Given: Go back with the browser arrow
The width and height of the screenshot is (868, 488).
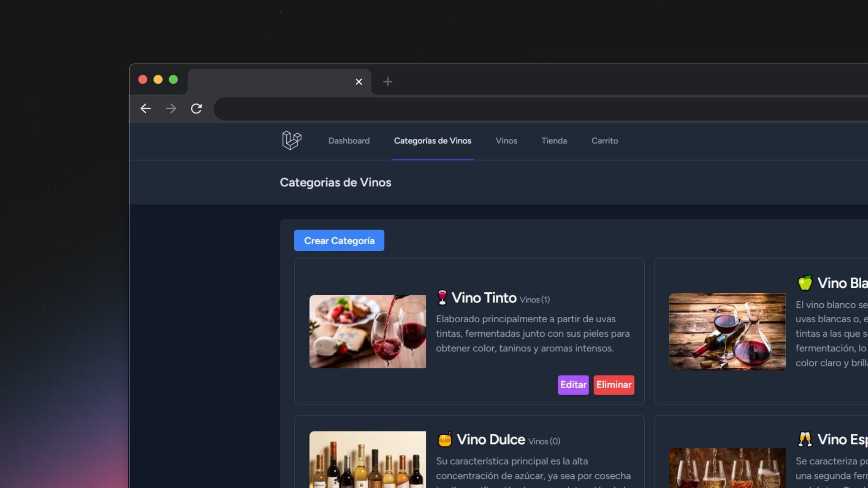Looking at the screenshot, I should tap(146, 108).
